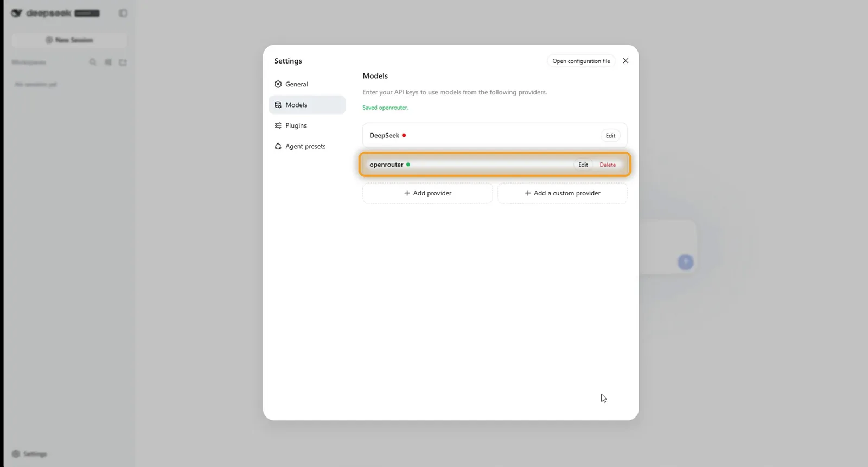This screenshot has width=868, height=467.
Task: Click Settings at the sidebar bottom
Action: point(30,454)
